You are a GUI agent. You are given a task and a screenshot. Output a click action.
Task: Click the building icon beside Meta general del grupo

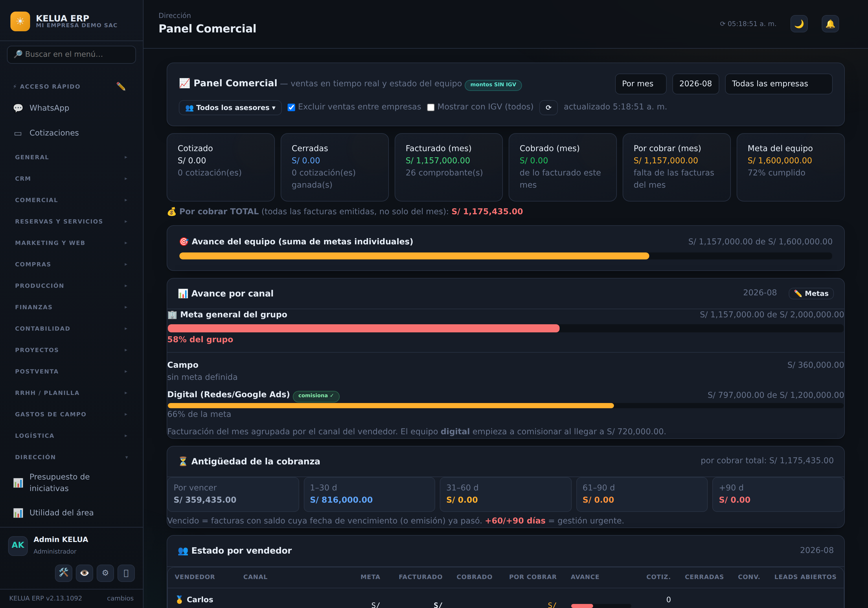[172, 315]
